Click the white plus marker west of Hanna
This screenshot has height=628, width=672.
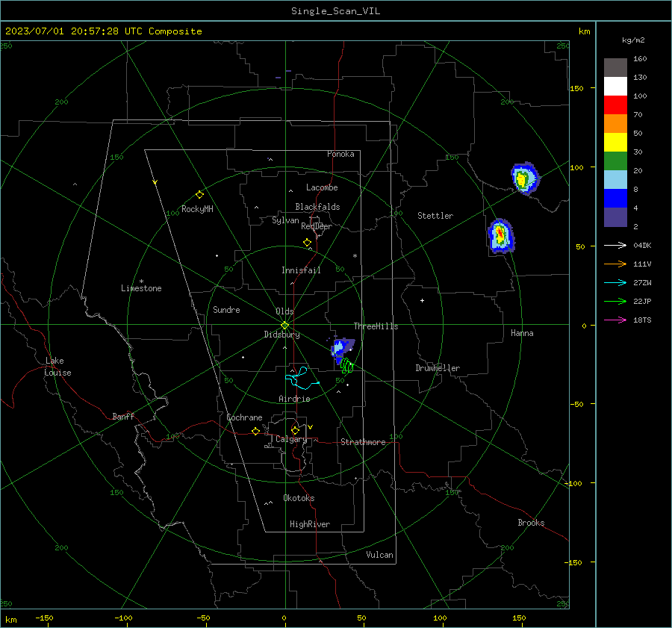[422, 300]
